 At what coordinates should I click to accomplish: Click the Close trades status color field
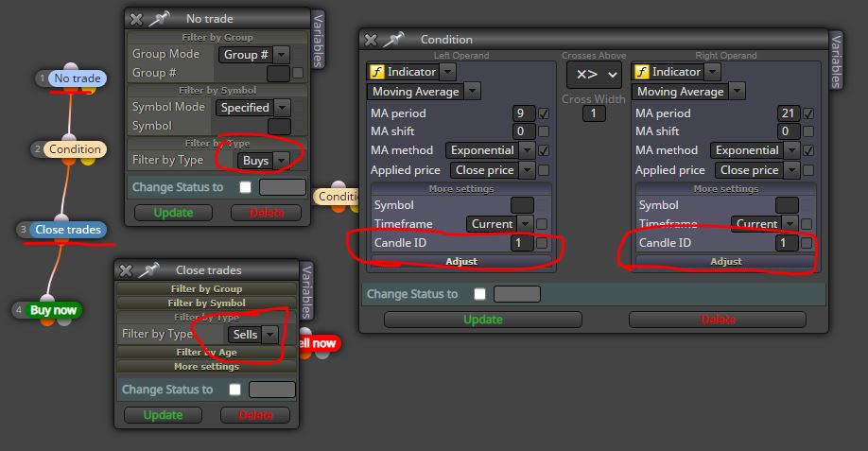pyautogui.click(x=271, y=390)
